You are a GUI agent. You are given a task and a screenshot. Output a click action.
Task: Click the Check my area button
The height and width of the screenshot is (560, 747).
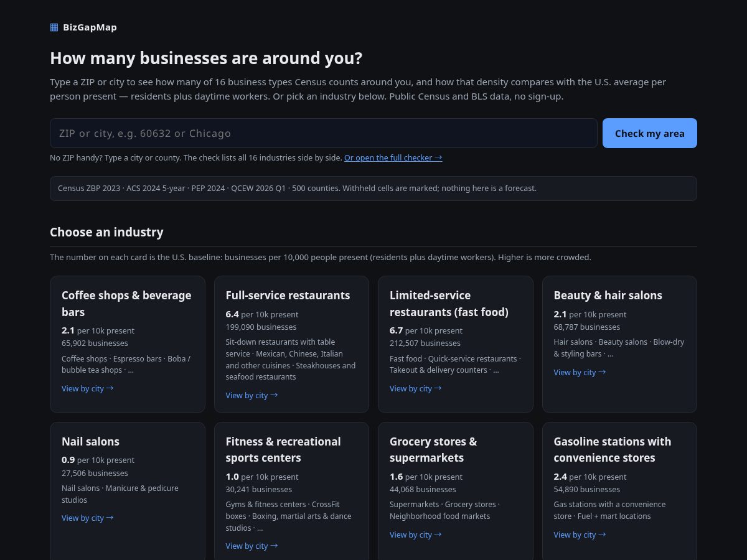pos(650,133)
